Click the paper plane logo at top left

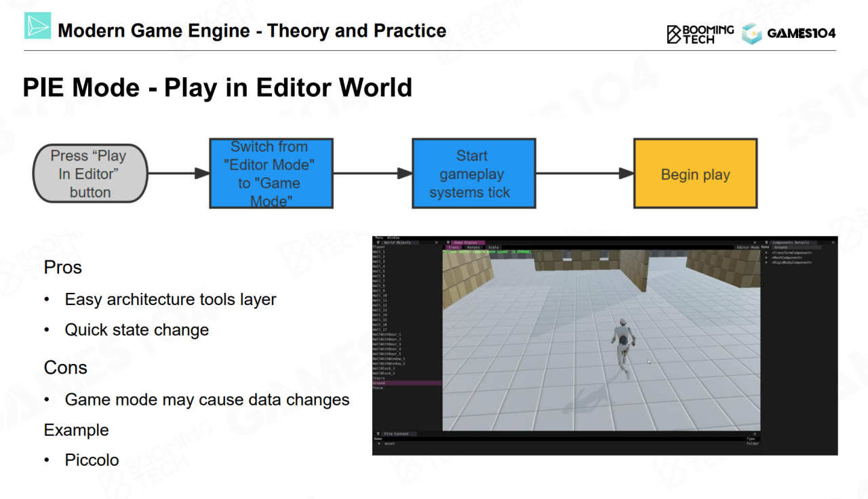(38, 26)
